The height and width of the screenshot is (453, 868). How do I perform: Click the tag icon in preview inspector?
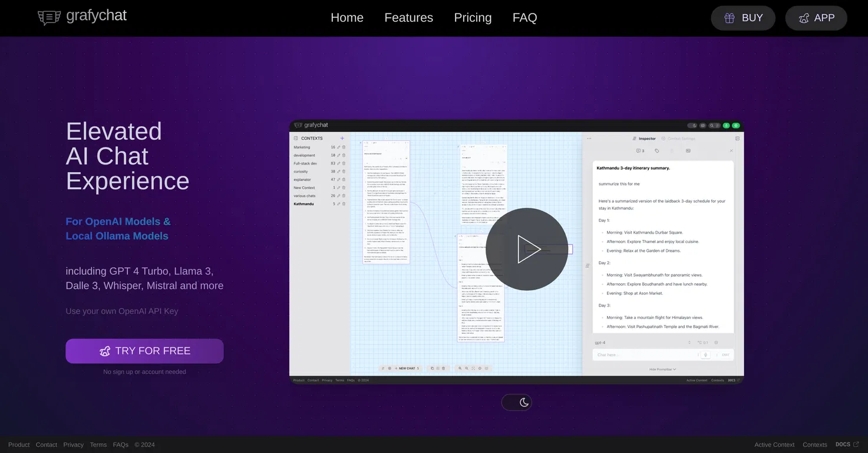tap(657, 151)
